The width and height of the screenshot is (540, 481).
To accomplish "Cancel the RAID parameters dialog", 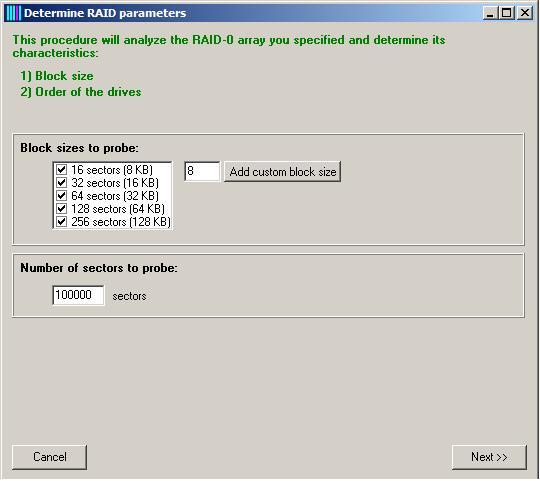I will click(x=50, y=457).
